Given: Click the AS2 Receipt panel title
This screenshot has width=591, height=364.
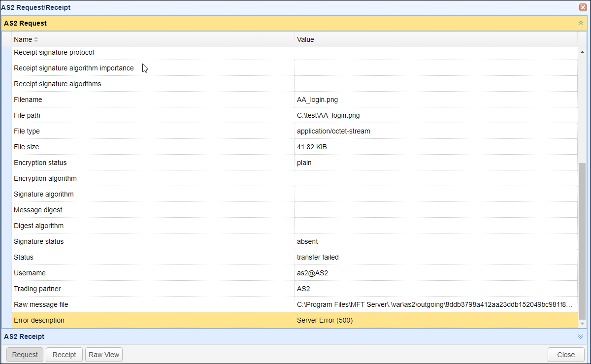Looking at the screenshot, I should point(24,336).
